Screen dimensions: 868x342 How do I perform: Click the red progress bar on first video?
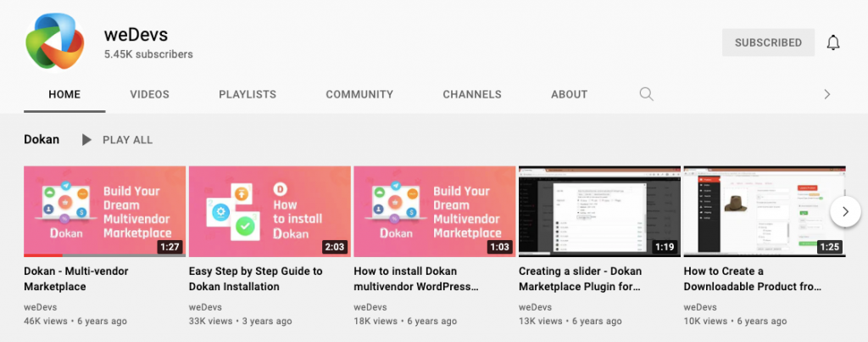(x=42, y=255)
